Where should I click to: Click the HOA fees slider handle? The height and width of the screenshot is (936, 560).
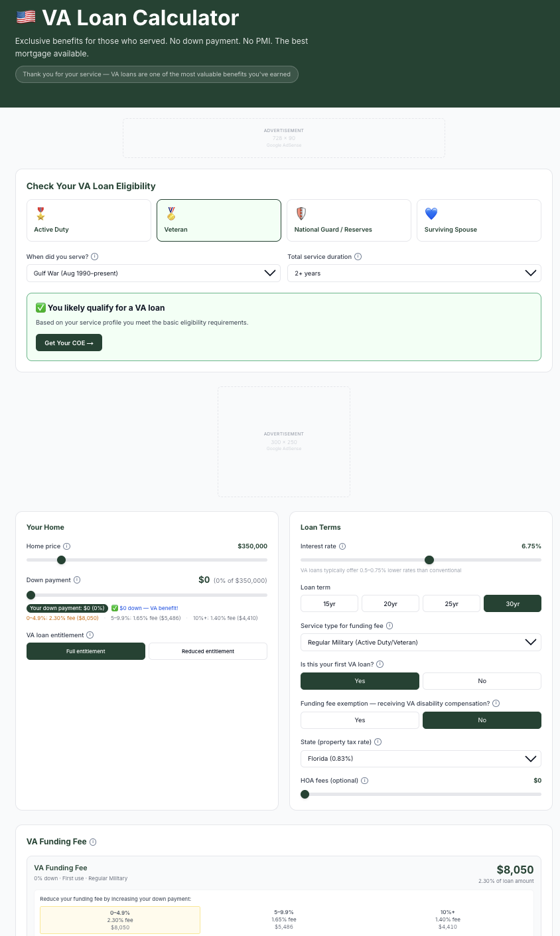point(305,794)
